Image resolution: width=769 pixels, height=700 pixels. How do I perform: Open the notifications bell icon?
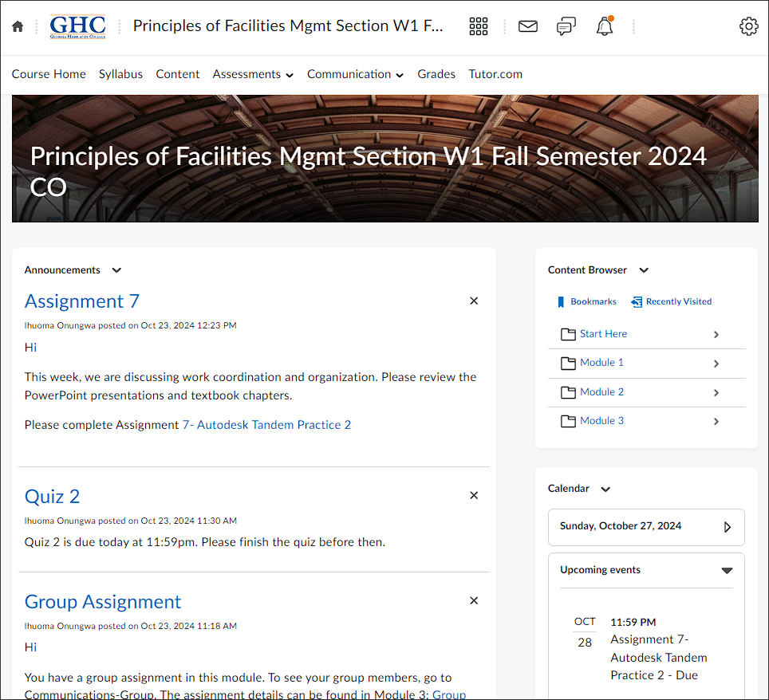point(605,26)
